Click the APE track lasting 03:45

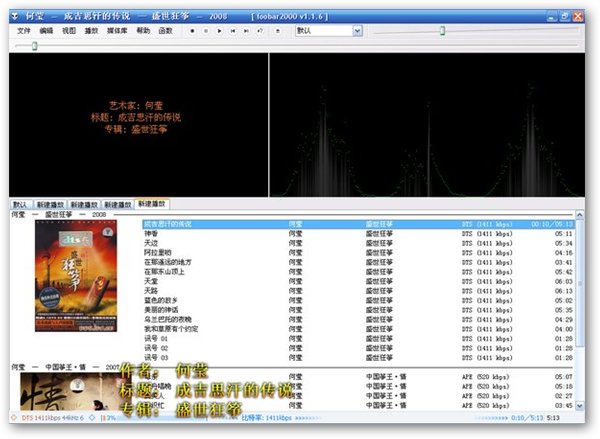pyautogui.click(x=358, y=406)
